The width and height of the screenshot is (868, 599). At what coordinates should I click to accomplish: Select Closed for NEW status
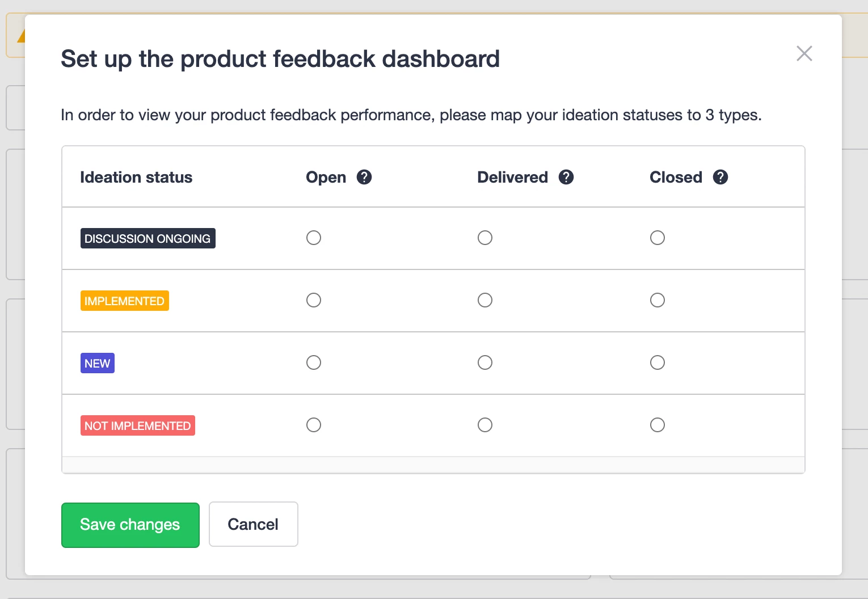pyautogui.click(x=657, y=362)
